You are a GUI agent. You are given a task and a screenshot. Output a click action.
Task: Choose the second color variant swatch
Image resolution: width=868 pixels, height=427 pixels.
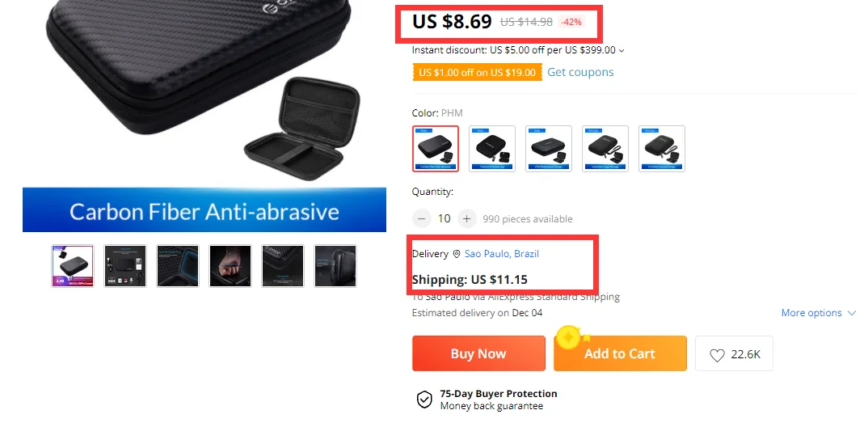click(492, 149)
